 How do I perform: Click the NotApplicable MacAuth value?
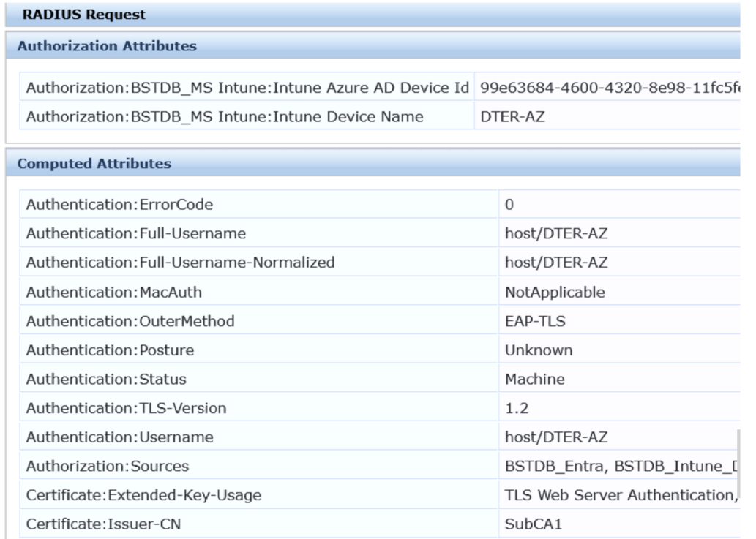[555, 292]
